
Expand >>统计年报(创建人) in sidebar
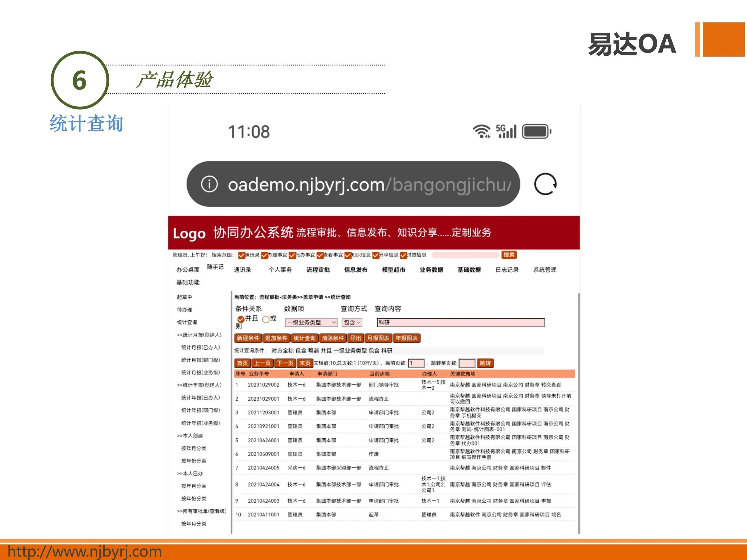(199, 385)
